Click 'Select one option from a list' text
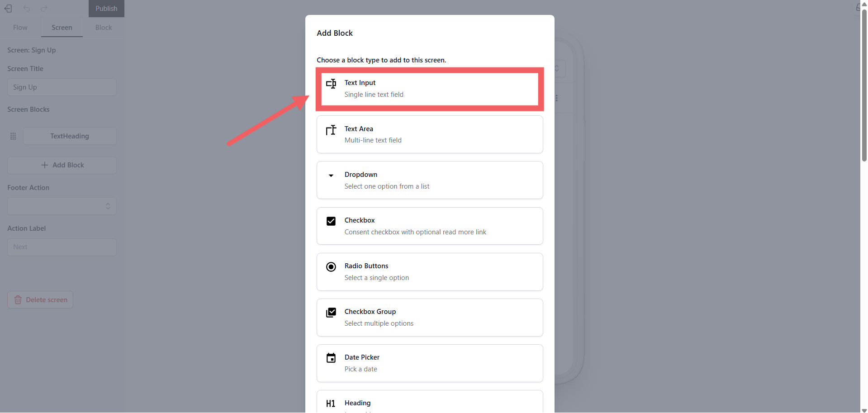The height and width of the screenshot is (413, 868). coord(387,186)
